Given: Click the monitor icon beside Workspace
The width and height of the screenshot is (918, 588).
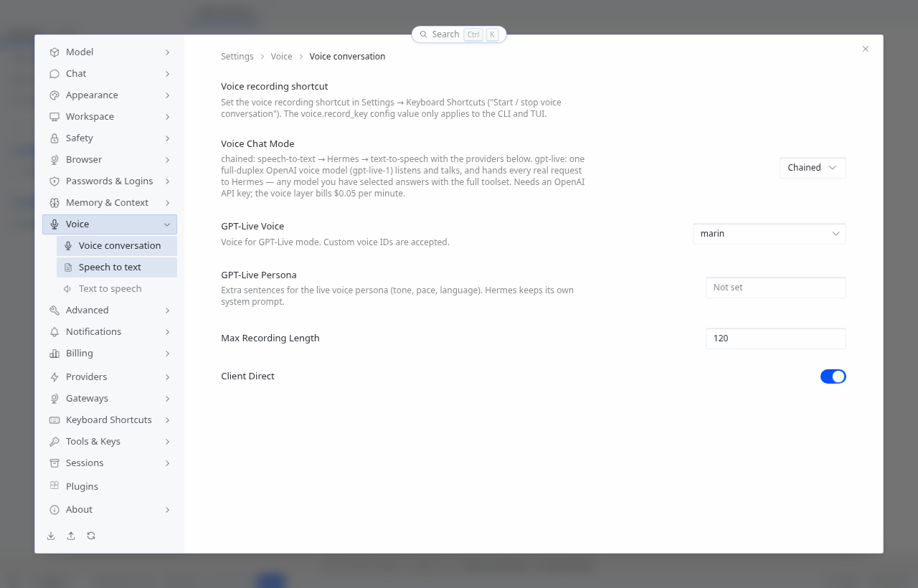Looking at the screenshot, I should (x=55, y=117).
